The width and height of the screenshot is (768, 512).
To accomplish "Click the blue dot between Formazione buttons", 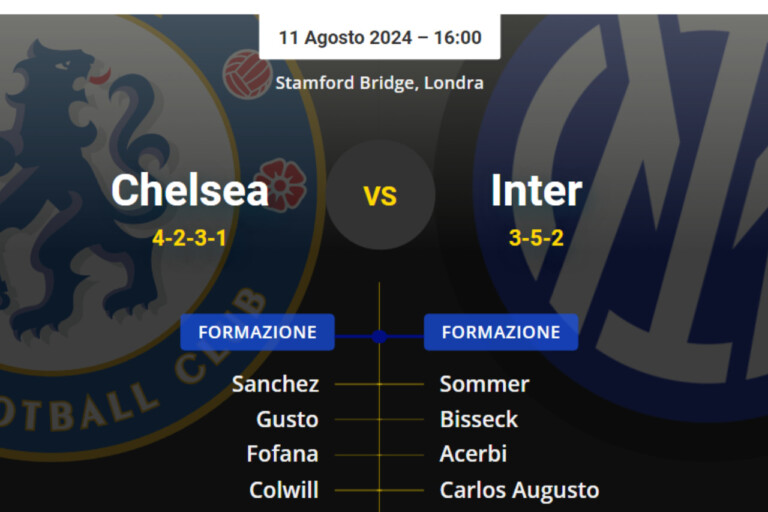I will 379,337.
